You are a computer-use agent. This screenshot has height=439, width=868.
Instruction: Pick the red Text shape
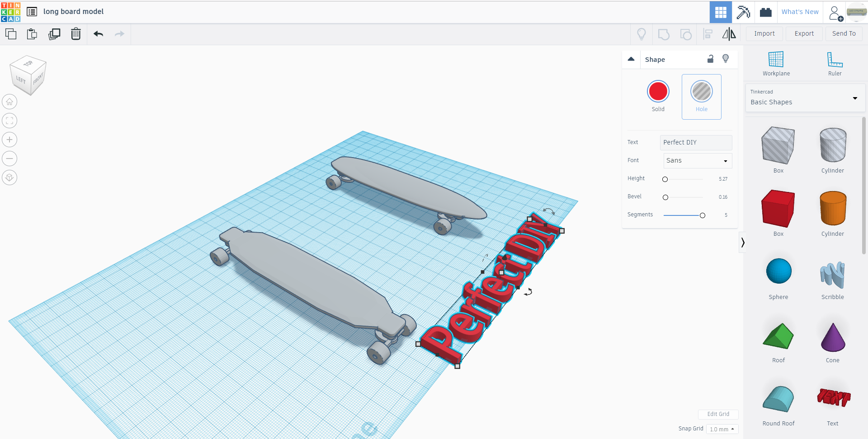833,397
